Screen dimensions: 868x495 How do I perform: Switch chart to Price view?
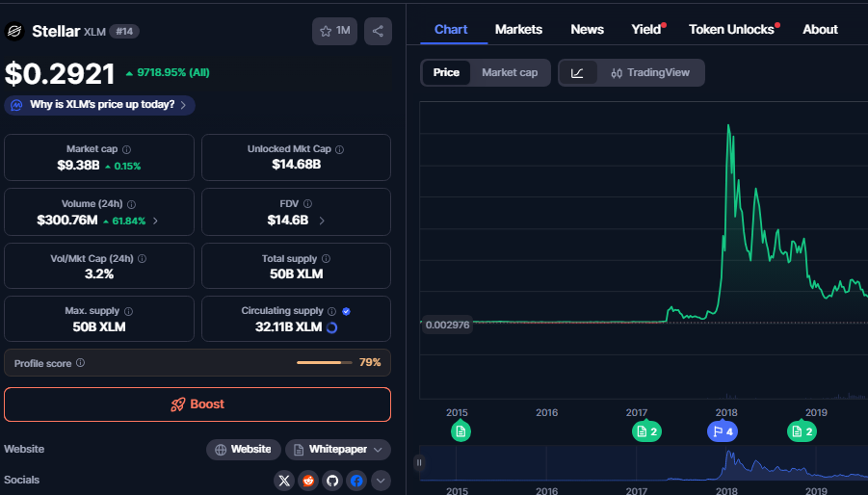coord(446,72)
